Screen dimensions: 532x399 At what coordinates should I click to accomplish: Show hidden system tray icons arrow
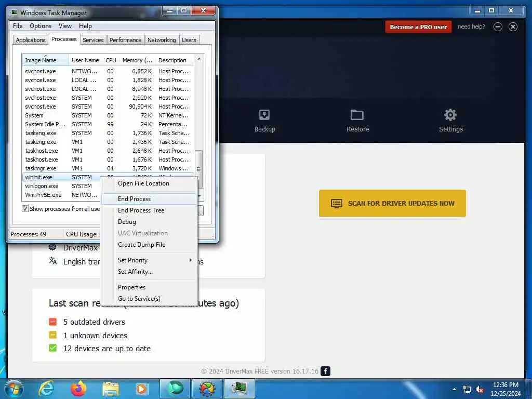pyautogui.click(x=454, y=389)
